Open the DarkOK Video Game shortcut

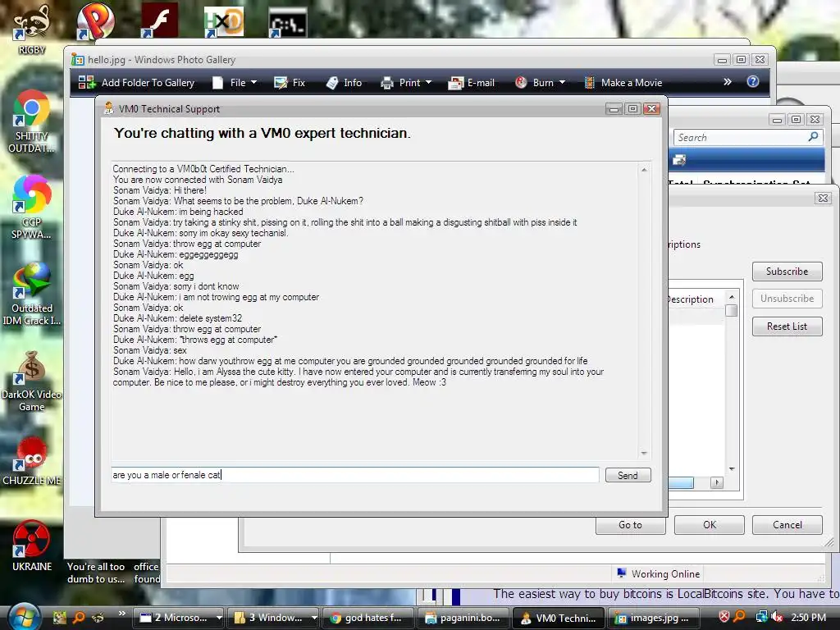31,381
